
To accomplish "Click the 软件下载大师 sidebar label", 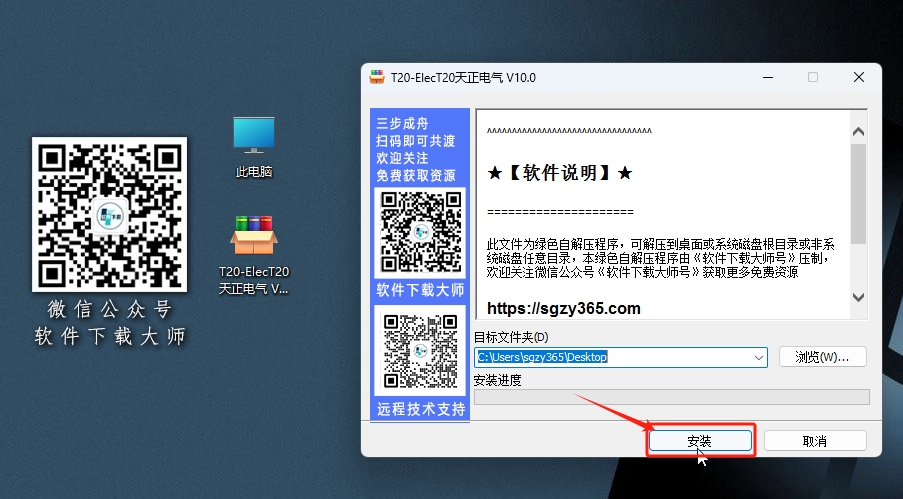I will (x=420, y=290).
